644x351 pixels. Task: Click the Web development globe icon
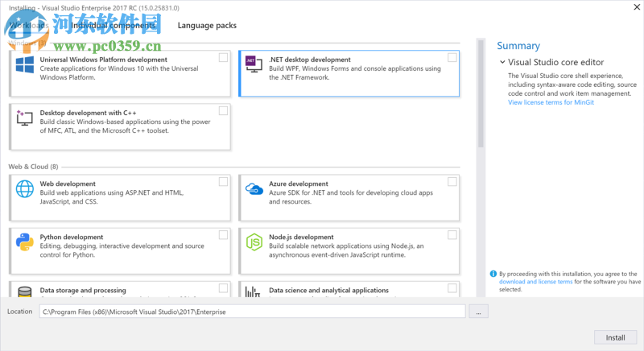point(24,190)
